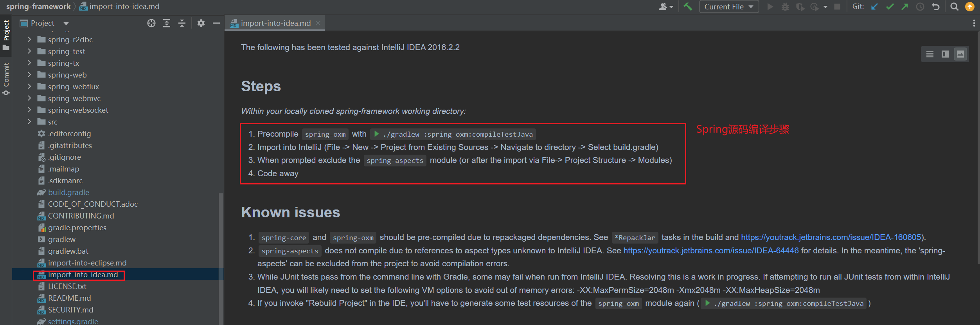Open editor tab options kebab menu

click(x=974, y=23)
